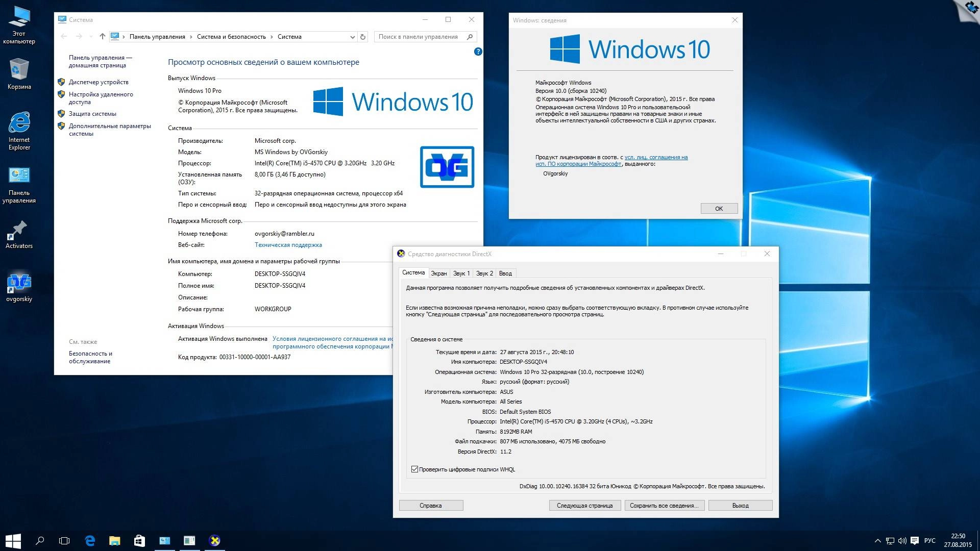Switch to the Экран tab in DxDiag

pyautogui.click(x=439, y=273)
